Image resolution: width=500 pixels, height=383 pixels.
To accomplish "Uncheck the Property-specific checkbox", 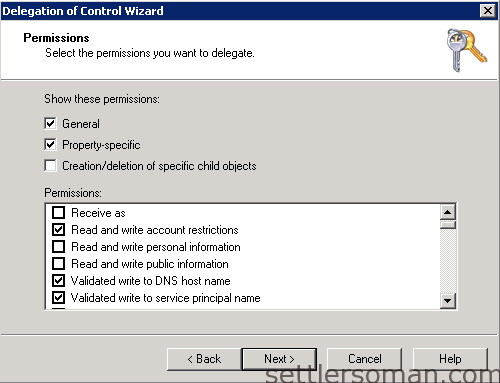I will click(50, 145).
